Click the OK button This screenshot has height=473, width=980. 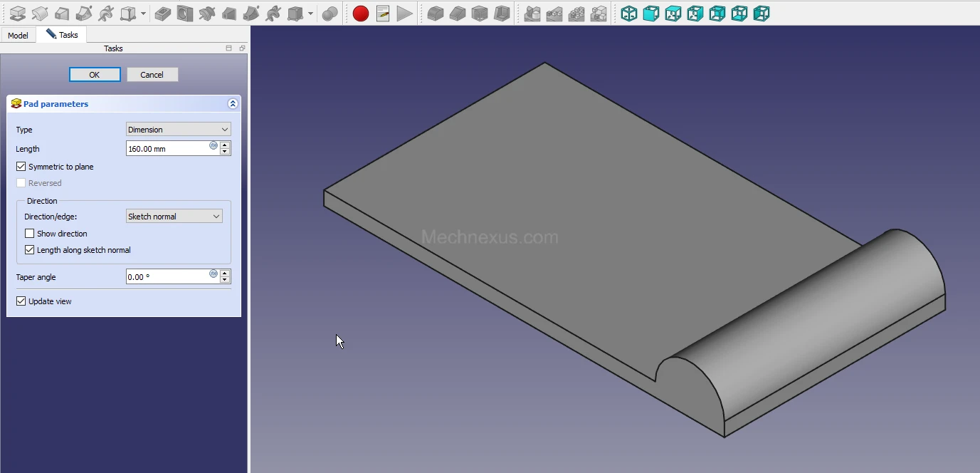[95, 75]
